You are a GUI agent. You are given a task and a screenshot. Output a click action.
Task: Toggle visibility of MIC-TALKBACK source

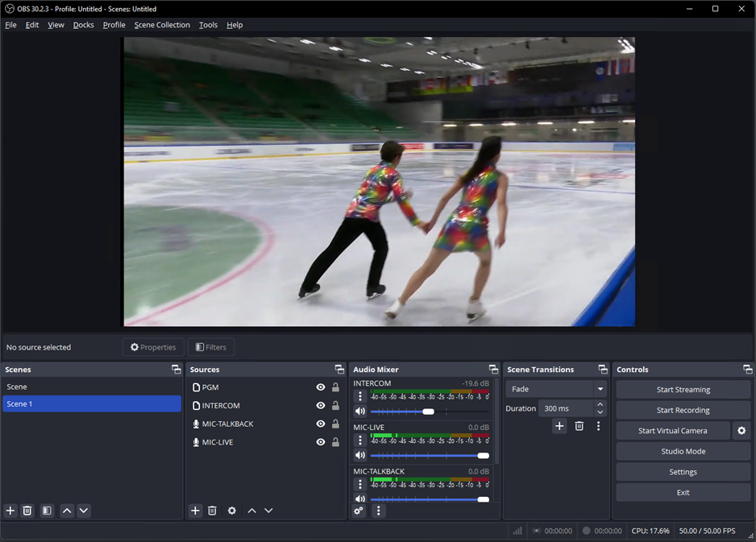(x=321, y=424)
